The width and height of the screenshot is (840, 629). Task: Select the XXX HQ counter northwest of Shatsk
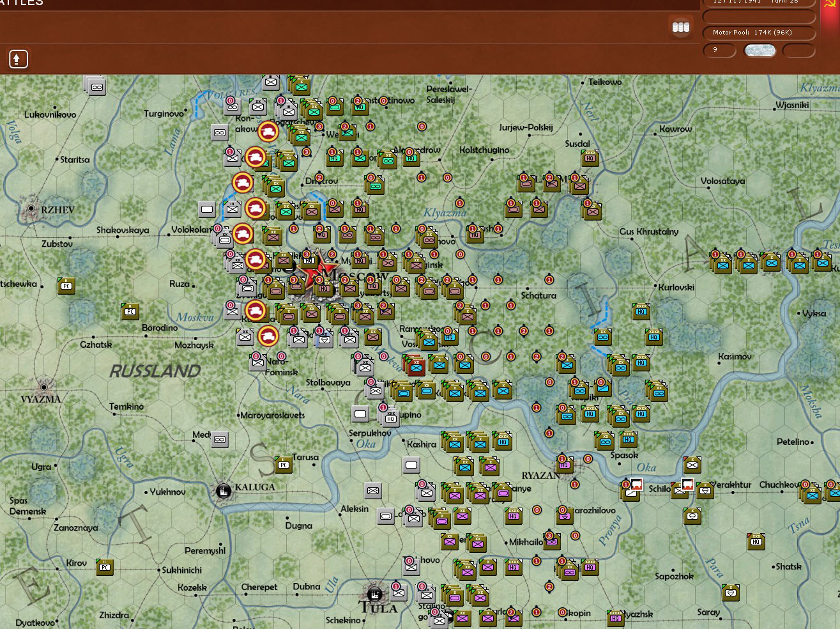pos(756,541)
